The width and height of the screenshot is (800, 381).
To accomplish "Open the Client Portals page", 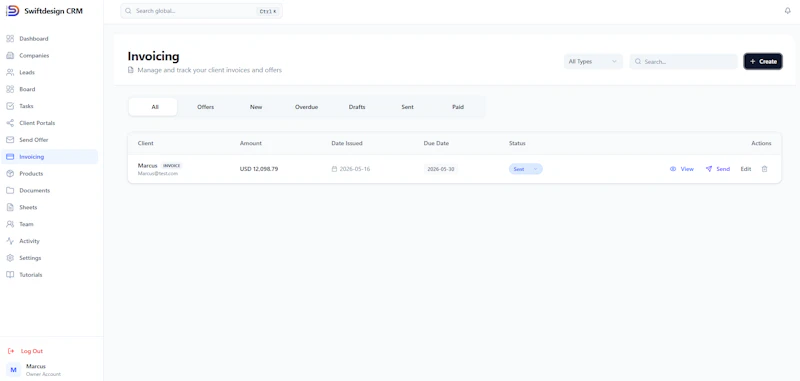I will (49, 123).
